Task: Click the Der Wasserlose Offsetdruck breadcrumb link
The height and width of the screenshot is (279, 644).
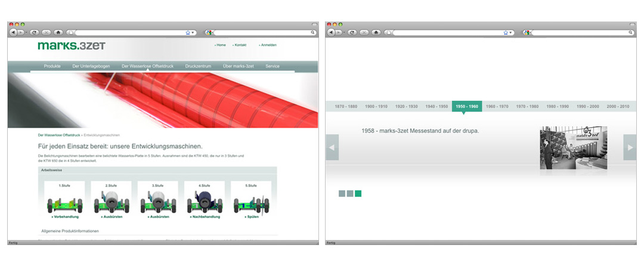Action: click(59, 135)
